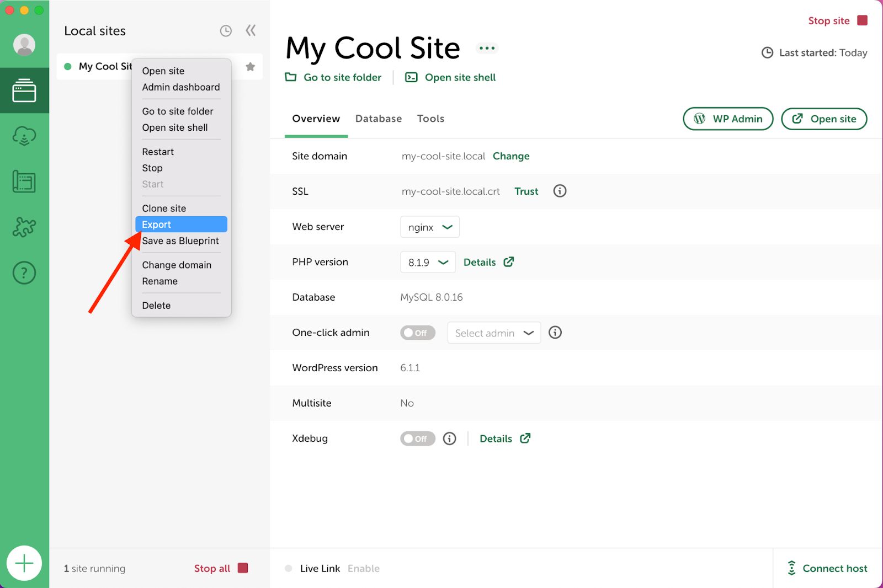Image resolution: width=883 pixels, height=588 pixels.
Task: Open the Connect cloud sidebar icon
Action: point(24,136)
